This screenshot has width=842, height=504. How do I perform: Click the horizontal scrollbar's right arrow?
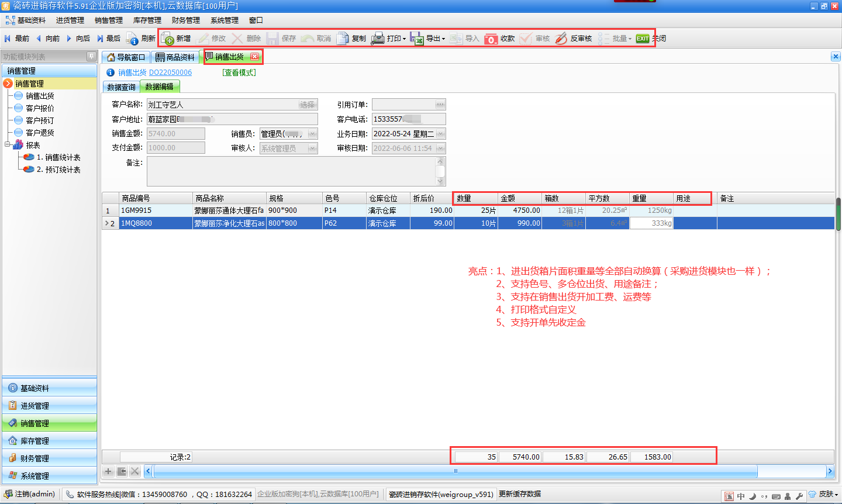coord(830,471)
